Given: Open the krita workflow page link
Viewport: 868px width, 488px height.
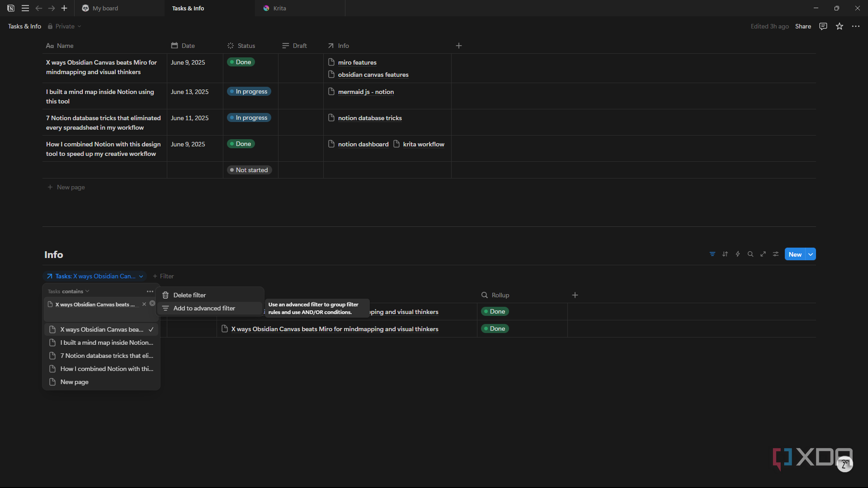Looking at the screenshot, I should [x=424, y=144].
